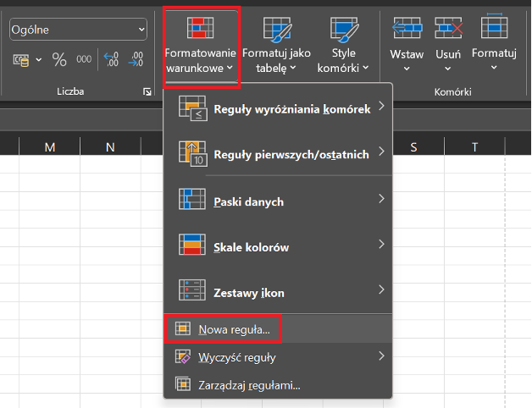Click the decrease decimal places icon
532x408 pixels.
(136, 59)
